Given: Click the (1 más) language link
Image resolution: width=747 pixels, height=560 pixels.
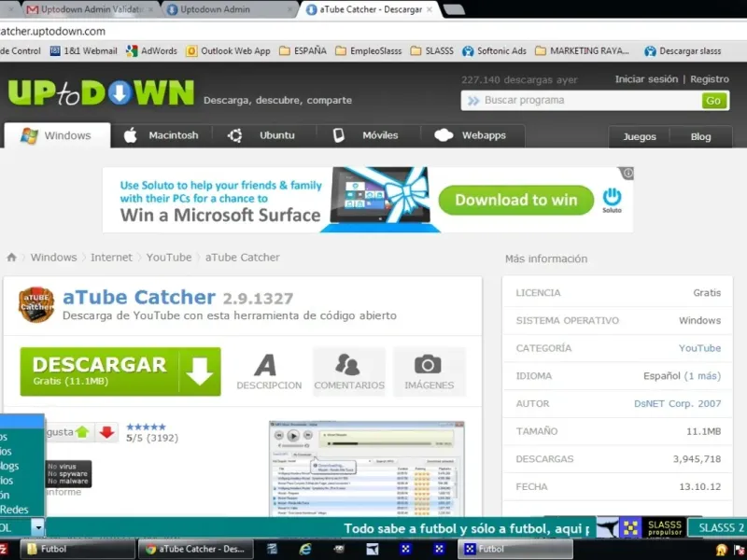Looking at the screenshot, I should [x=702, y=376].
